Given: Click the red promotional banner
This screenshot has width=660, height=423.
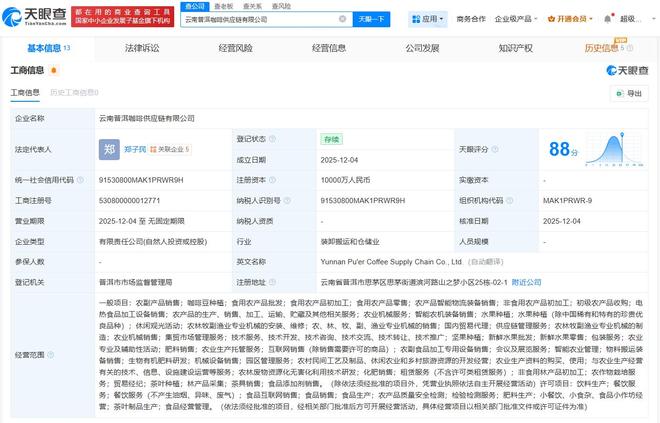Looking at the screenshot, I should (x=122, y=16).
